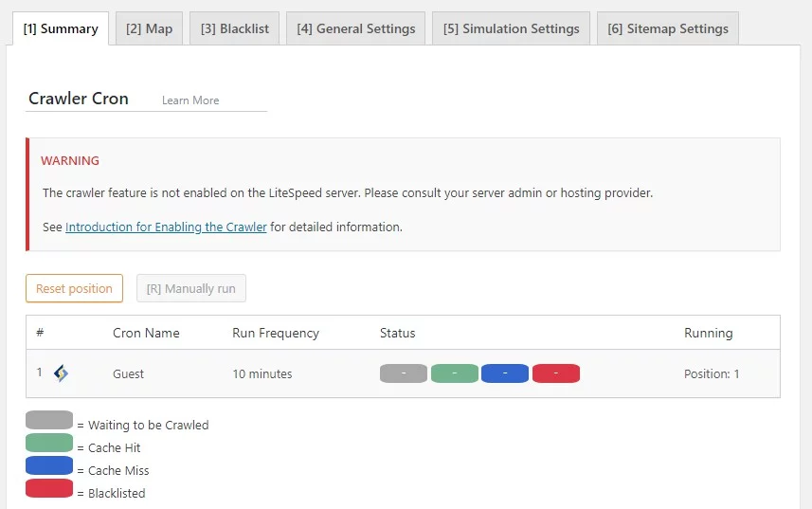Open the [6] Sitemap Settings tab
Screen dimensions: 812x509
pos(668,28)
